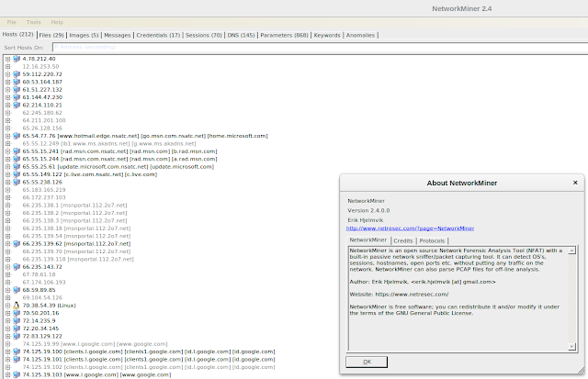Expand the 66.172.237.103 tree node
The height and width of the screenshot is (379, 588).
point(8,197)
